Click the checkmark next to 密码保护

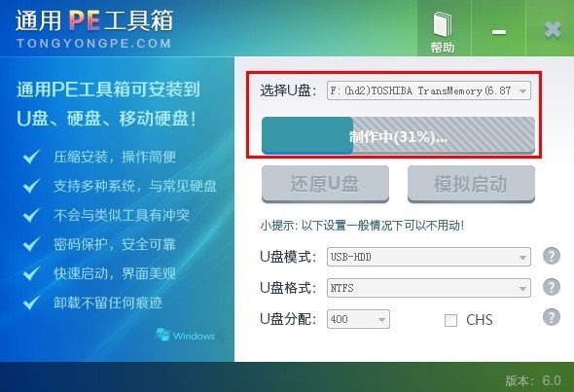[31, 244]
